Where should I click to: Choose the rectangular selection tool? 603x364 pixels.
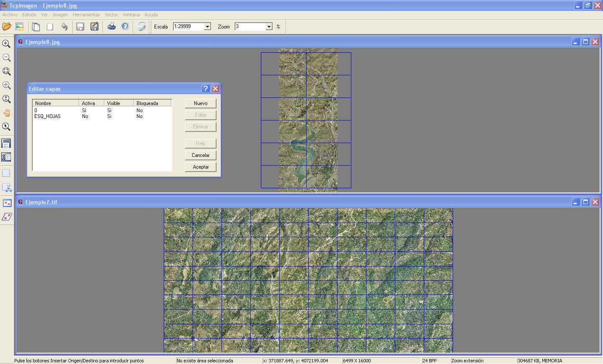[6, 173]
